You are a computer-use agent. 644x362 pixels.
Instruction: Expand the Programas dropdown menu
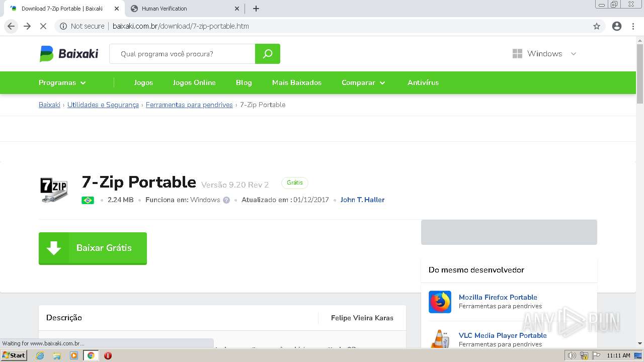coord(62,82)
